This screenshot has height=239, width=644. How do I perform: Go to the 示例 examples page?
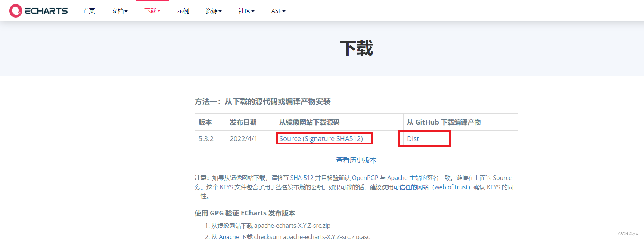[183, 11]
